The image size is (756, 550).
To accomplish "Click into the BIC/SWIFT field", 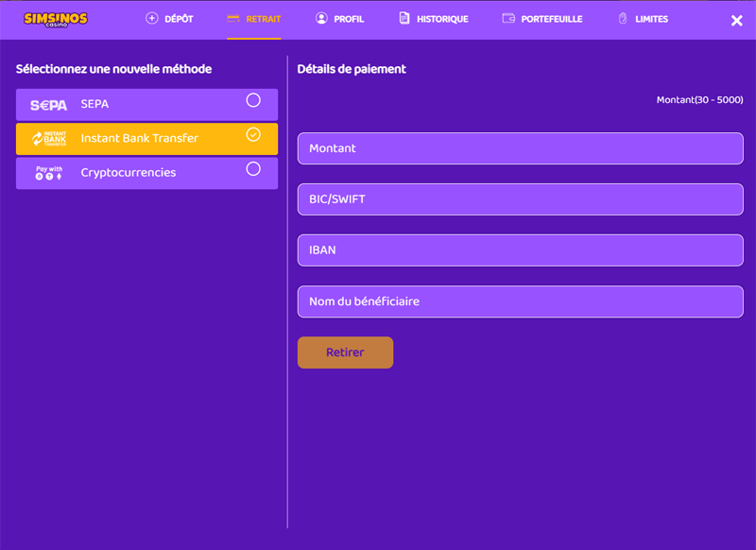I will coord(520,199).
